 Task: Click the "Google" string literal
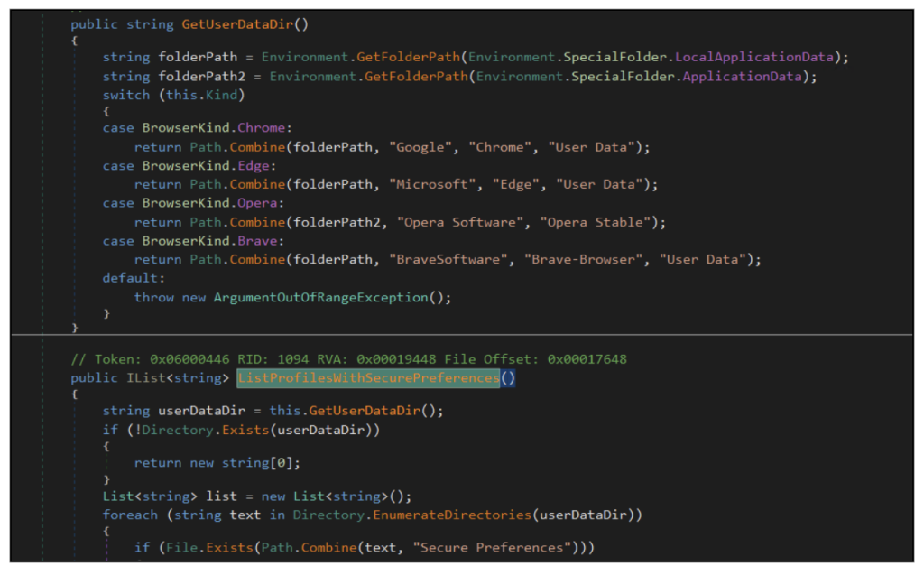(x=420, y=147)
